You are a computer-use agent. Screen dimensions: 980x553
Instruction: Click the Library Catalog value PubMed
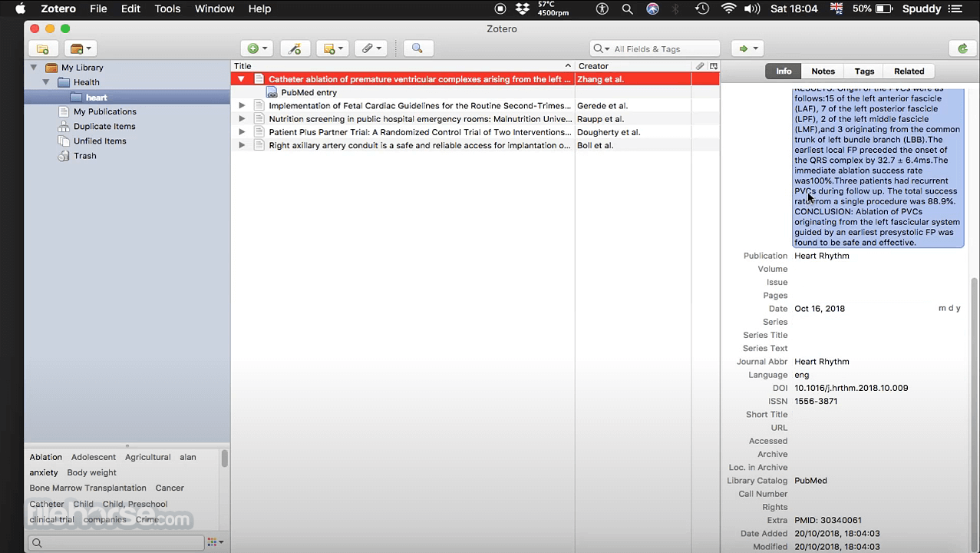810,481
